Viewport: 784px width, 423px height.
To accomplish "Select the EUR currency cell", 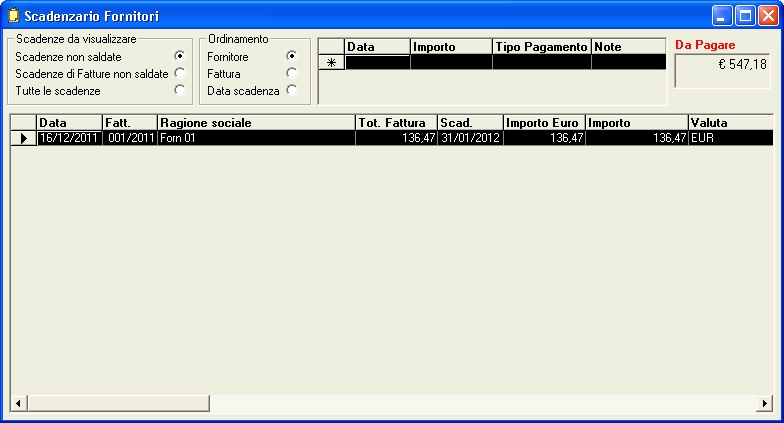I will tap(730, 138).
